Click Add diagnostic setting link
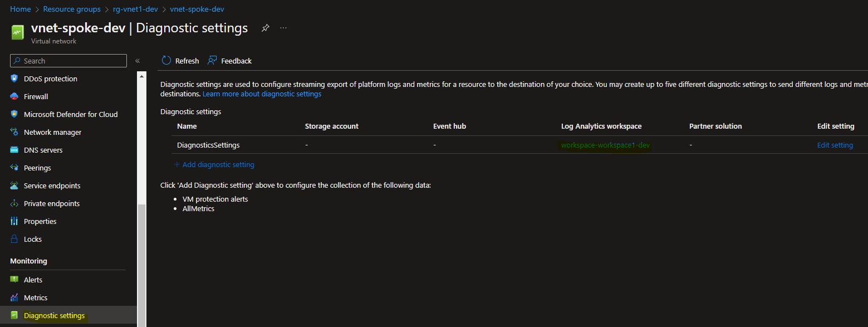 pyautogui.click(x=218, y=164)
